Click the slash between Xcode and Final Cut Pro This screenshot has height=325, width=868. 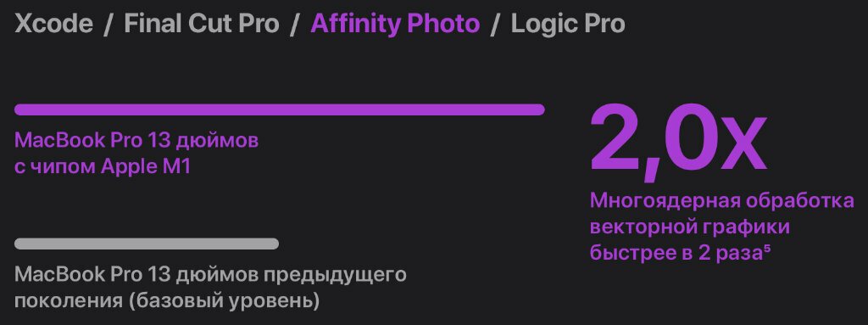[108, 25]
